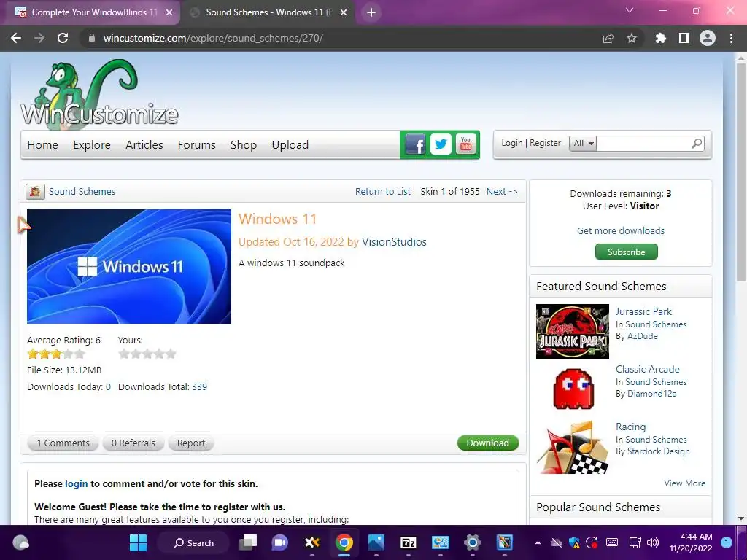
Task: Click the green Download button
Action: pyautogui.click(x=488, y=443)
